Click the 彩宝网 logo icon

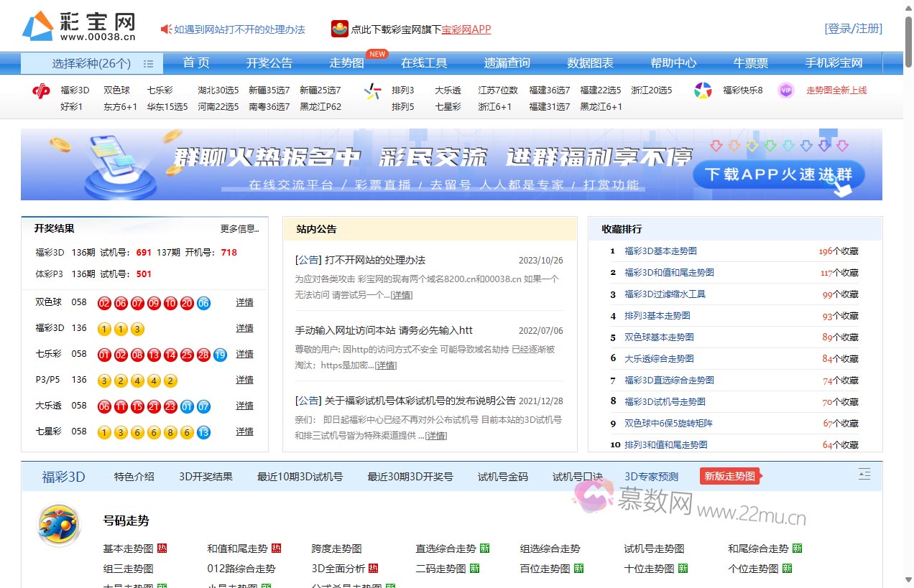tap(39, 26)
